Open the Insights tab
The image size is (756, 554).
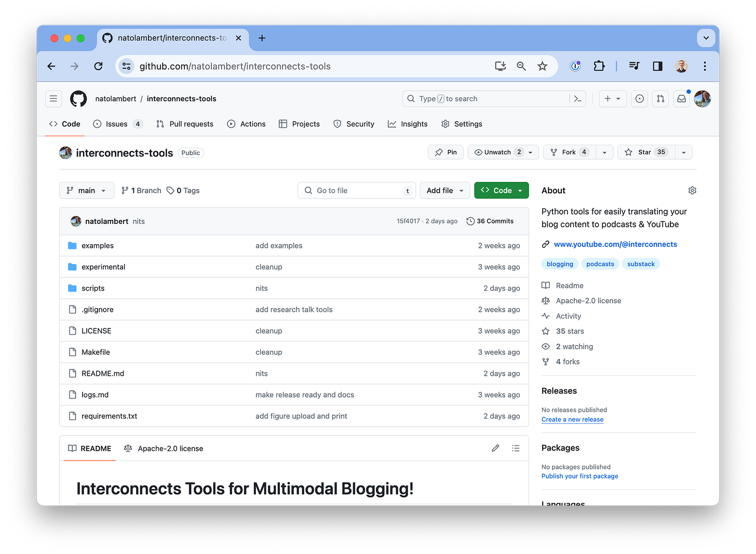pyautogui.click(x=408, y=124)
